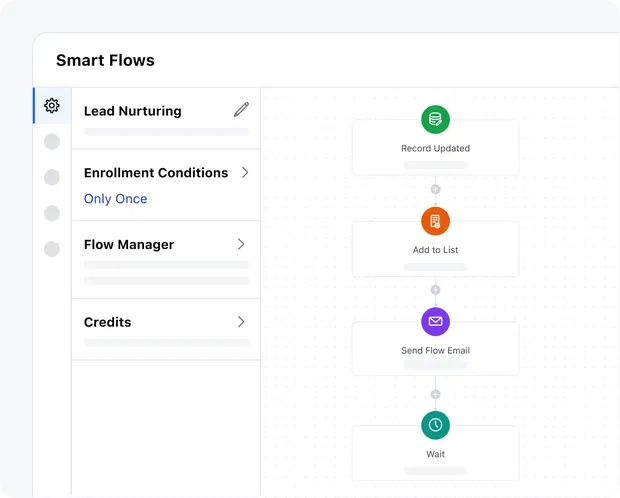Add step below Record Updated node
The image size is (620, 498).
[435, 189]
